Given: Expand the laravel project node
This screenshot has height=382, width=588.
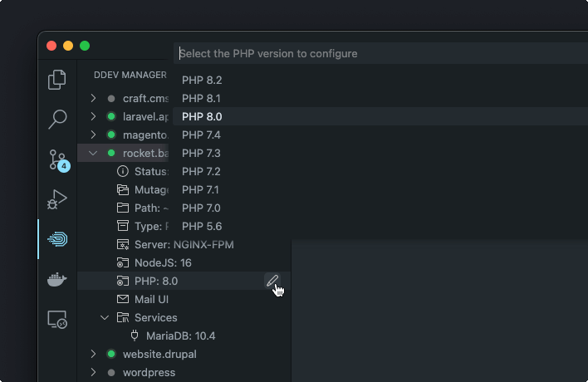Looking at the screenshot, I should point(93,117).
